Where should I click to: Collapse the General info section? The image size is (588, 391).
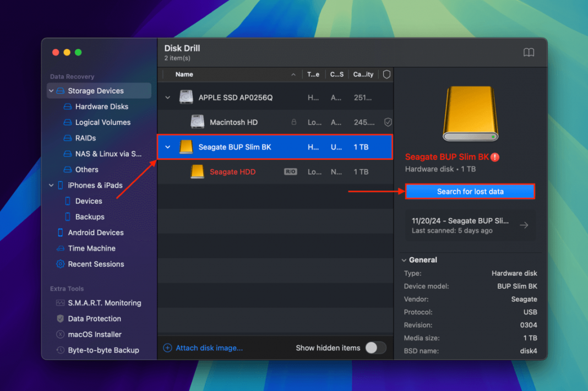(x=406, y=259)
